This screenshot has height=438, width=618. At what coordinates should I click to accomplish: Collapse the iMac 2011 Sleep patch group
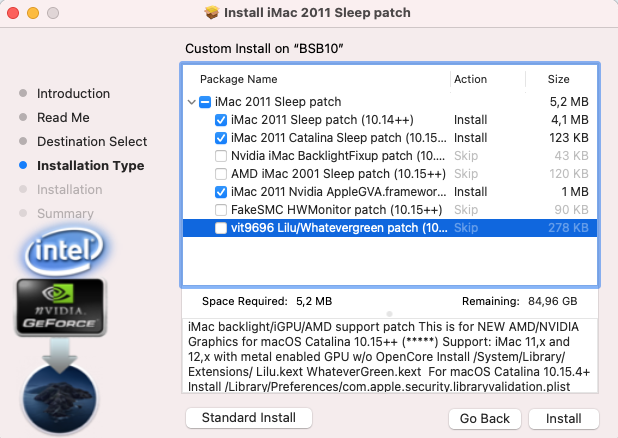191,102
